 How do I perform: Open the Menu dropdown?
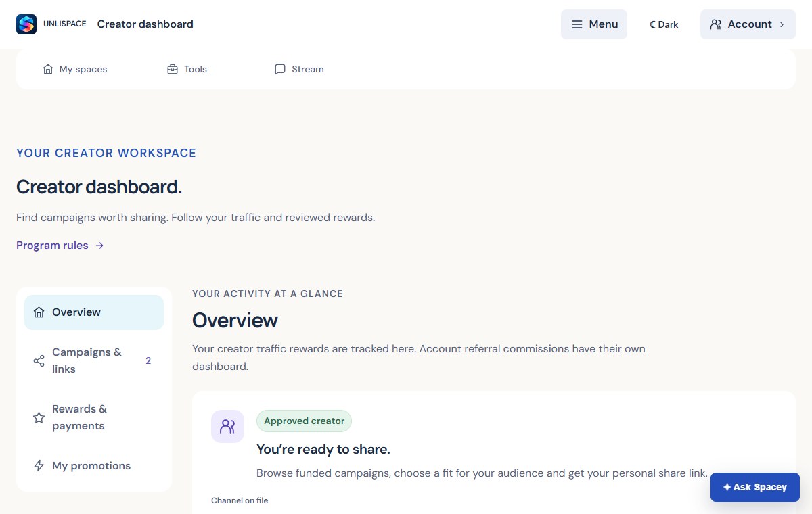594,24
